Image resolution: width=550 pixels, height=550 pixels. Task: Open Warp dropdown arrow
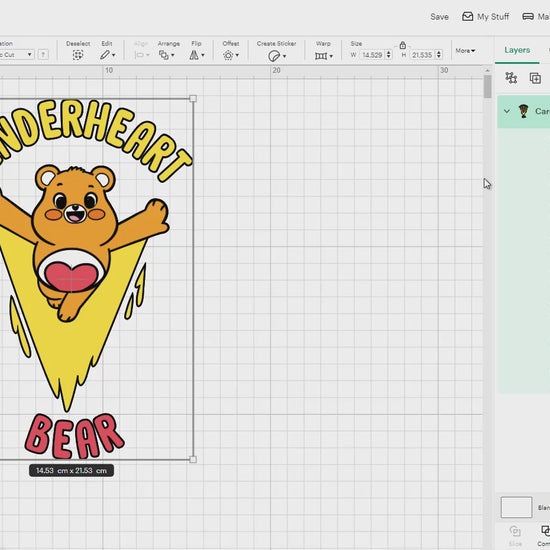[x=331, y=56]
